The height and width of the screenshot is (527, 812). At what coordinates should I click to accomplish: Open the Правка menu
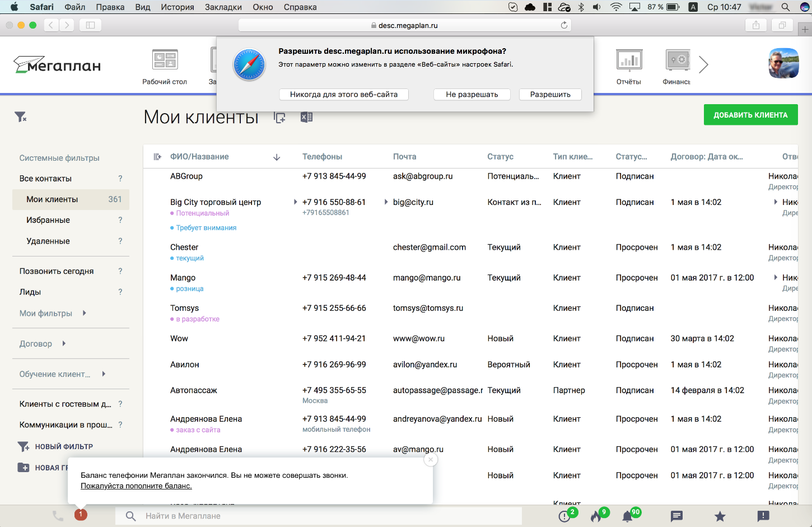(x=110, y=7)
